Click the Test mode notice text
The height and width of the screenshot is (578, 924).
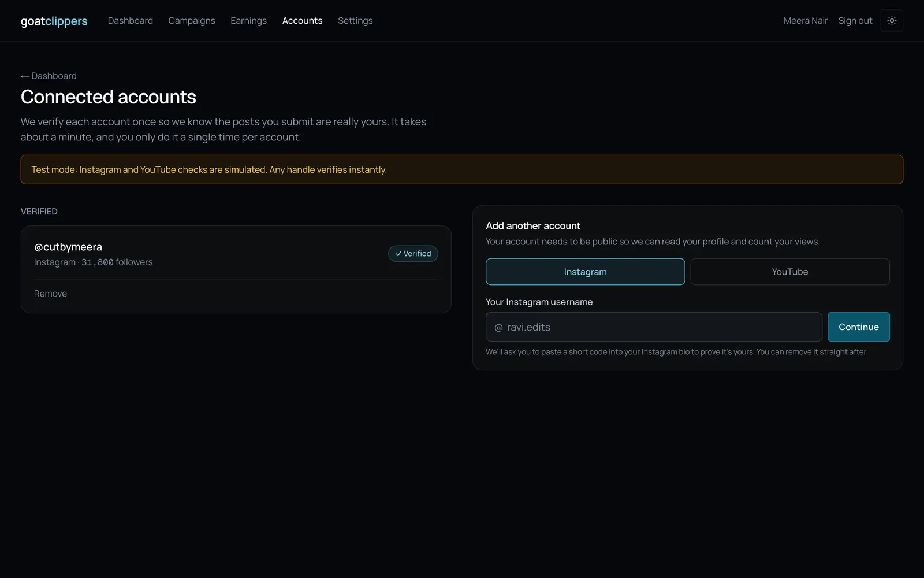click(209, 170)
